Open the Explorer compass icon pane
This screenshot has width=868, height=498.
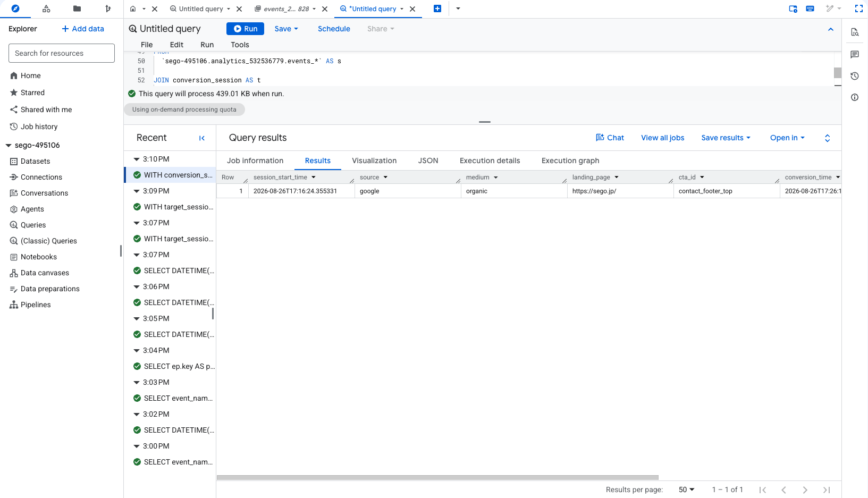click(x=15, y=9)
